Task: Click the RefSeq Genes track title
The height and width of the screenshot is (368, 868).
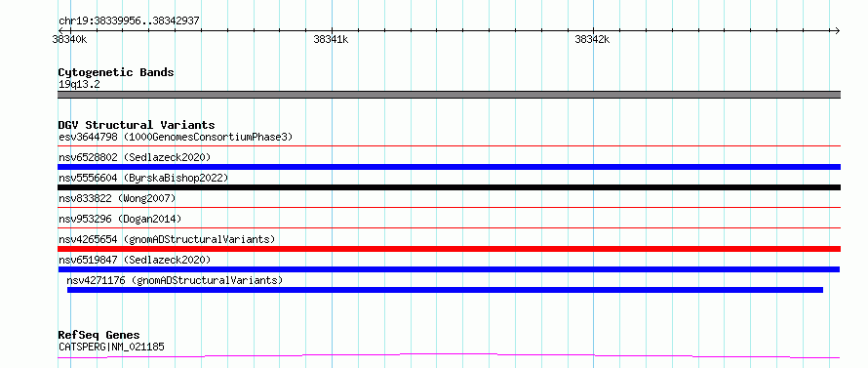Action: [99, 336]
